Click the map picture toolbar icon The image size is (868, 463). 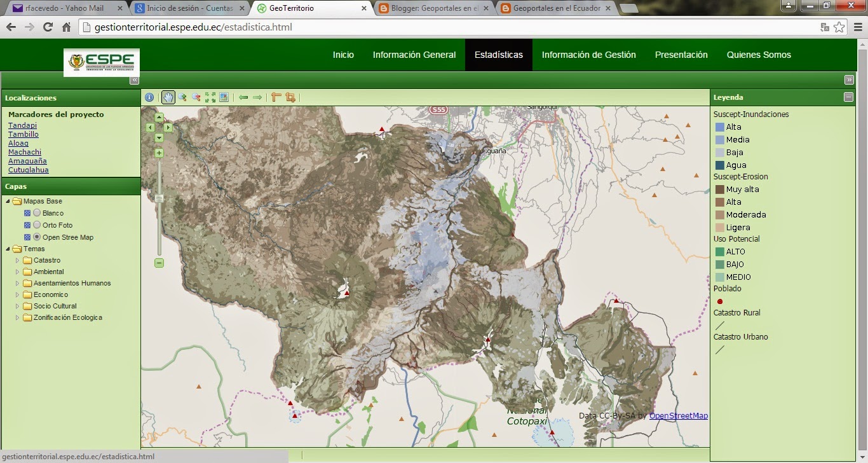click(x=224, y=97)
